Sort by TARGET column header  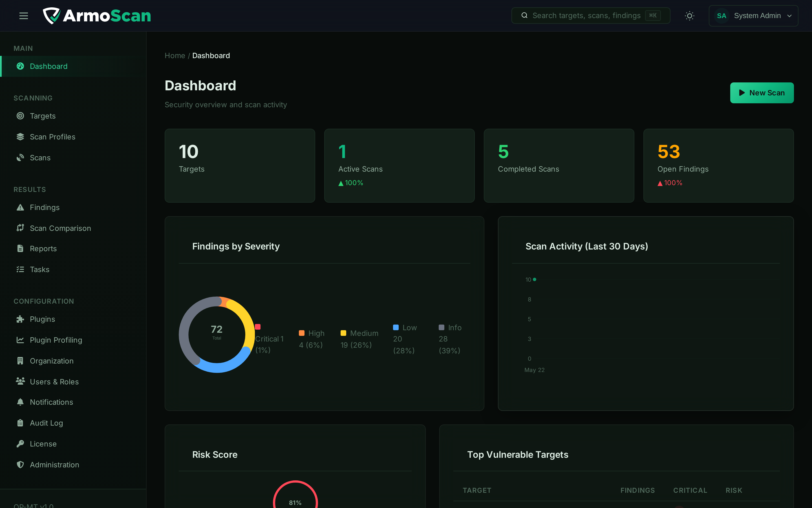(x=477, y=490)
